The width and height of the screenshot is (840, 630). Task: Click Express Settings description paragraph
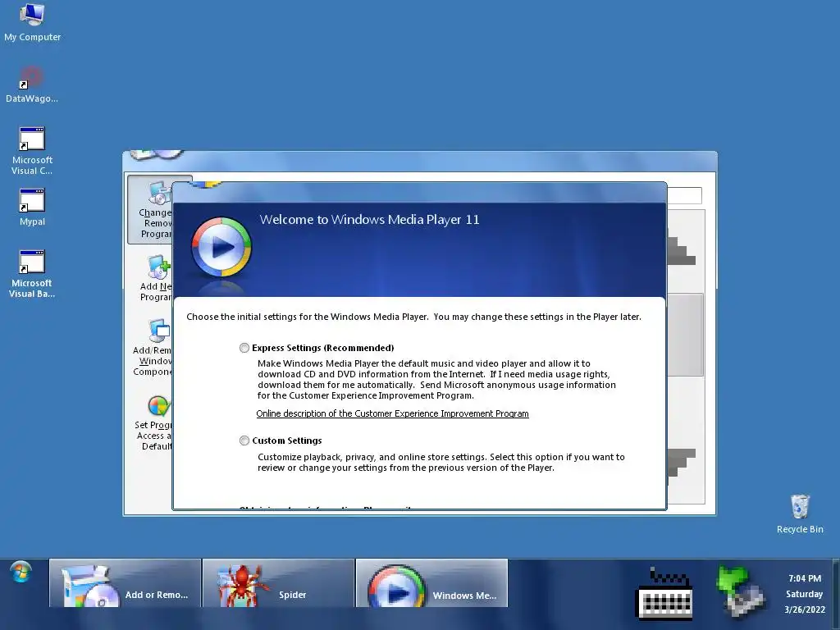(436, 379)
